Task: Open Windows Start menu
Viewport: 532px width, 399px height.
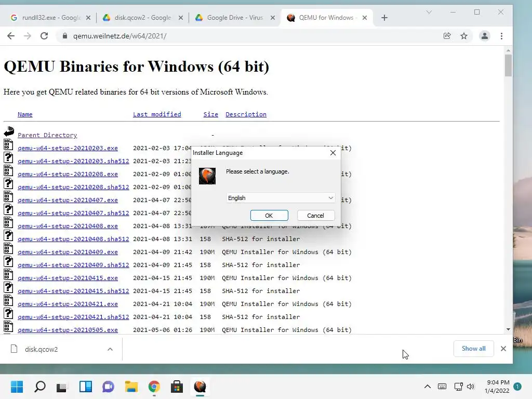Action: (17, 387)
